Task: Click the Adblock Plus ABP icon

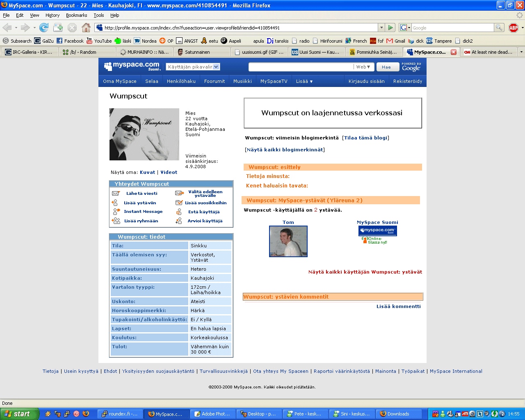Action: tap(513, 27)
